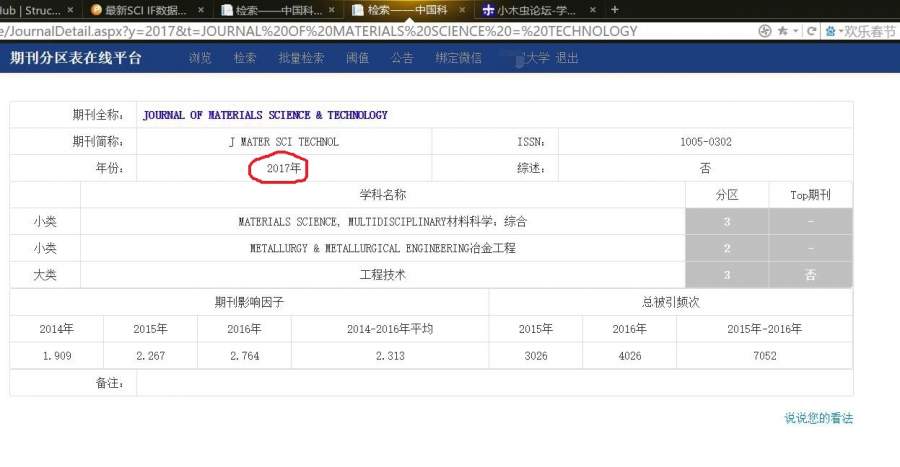Open the 浏览 menu item

(x=200, y=57)
